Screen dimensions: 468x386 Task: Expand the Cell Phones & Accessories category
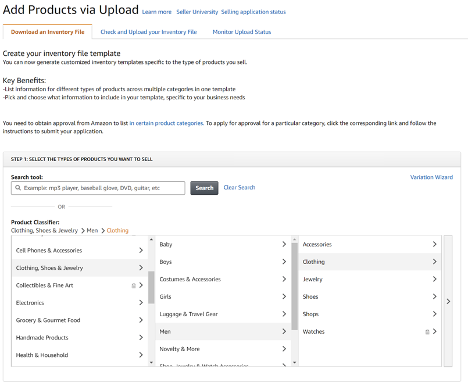pyautogui.click(x=141, y=250)
